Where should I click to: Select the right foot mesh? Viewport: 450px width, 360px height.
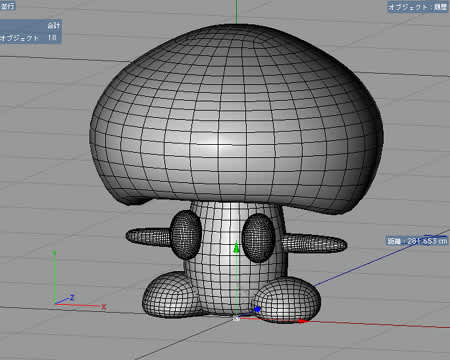point(286,300)
